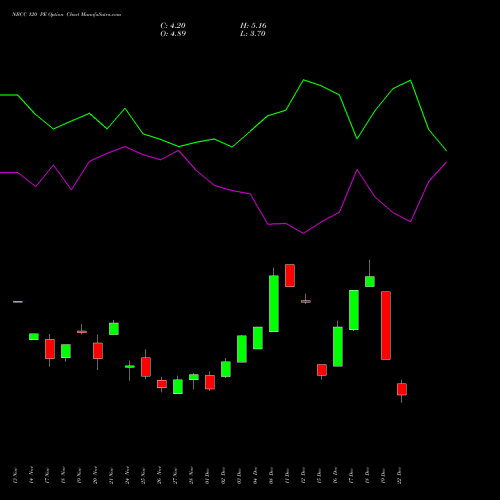Image resolution: width=500 pixels, height=500 pixels.
Task: Select the red candlestick for 11 Dec
Action: click(290, 275)
